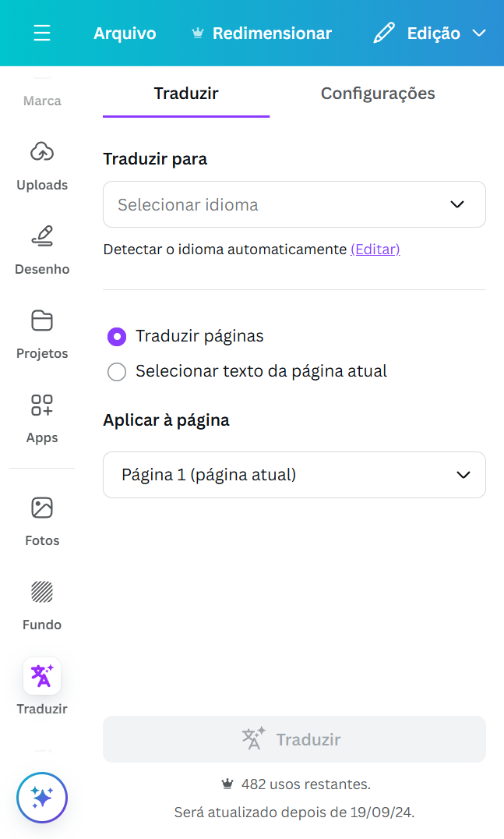Open the Uploads panel
The width and height of the screenshot is (504, 839).
coord(42,165)
